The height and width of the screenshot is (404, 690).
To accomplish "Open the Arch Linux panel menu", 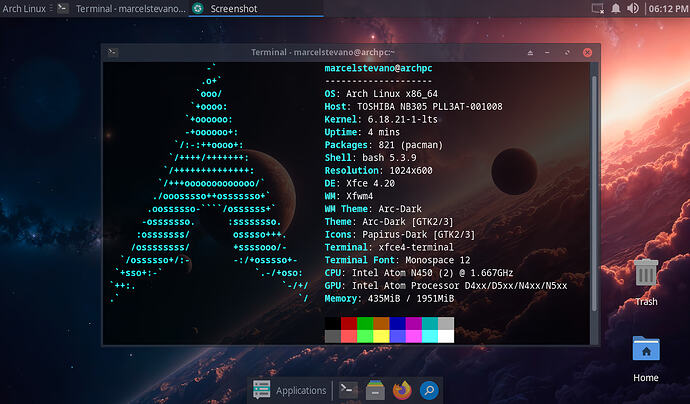I will click(27, 8).
